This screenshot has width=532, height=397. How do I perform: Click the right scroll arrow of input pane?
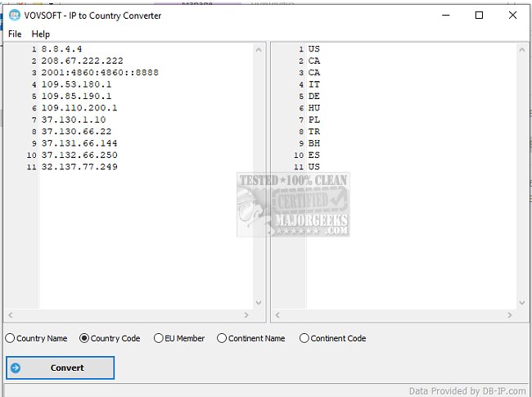(x=246, y=315)
